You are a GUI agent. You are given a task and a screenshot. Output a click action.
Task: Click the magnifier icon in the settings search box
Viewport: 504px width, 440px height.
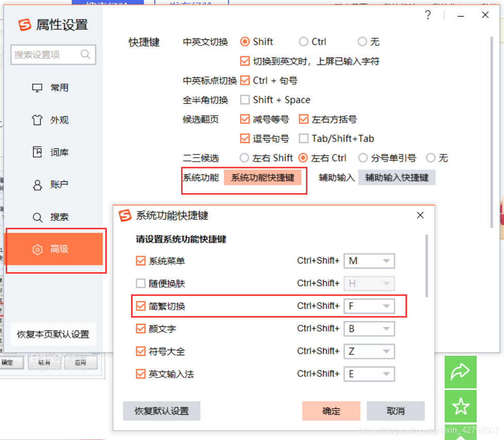click(x=86, y=54)
